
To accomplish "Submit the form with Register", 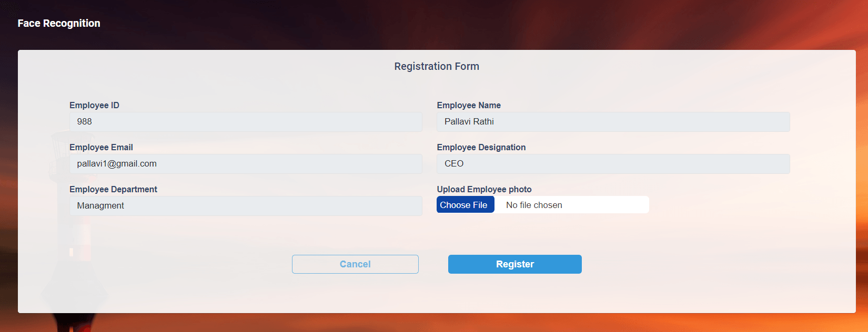I will 514,264.
